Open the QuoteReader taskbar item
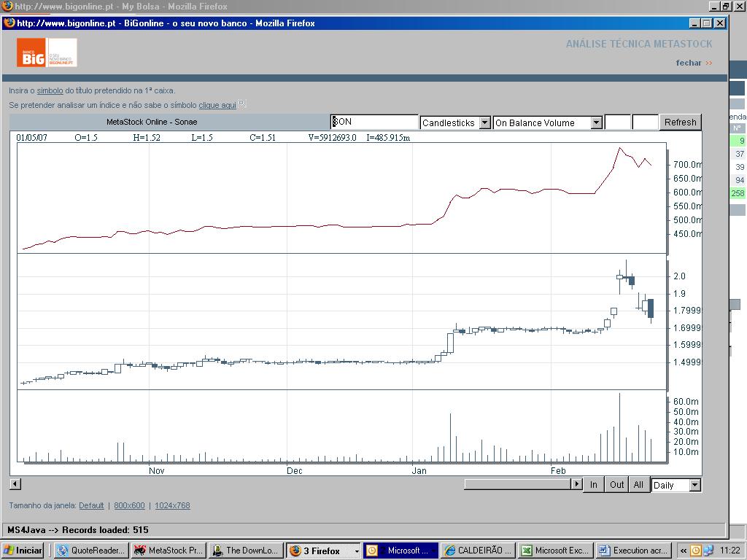747x560 pixels. [91, 551]
